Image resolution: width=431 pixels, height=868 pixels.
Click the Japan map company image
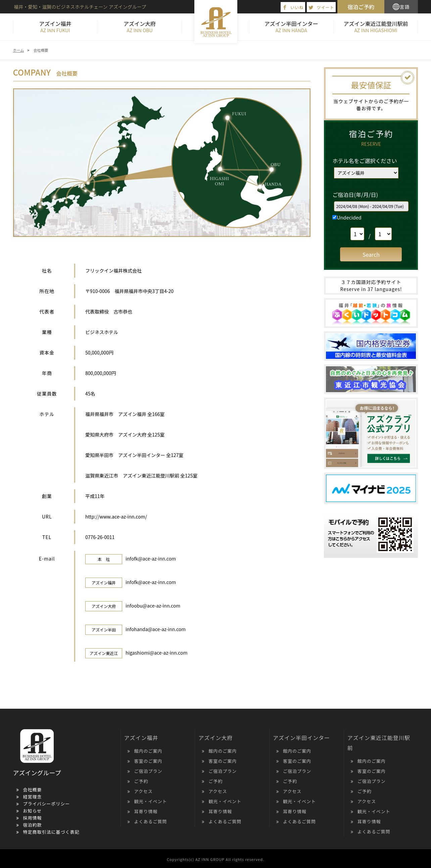[x=161, y=162]
